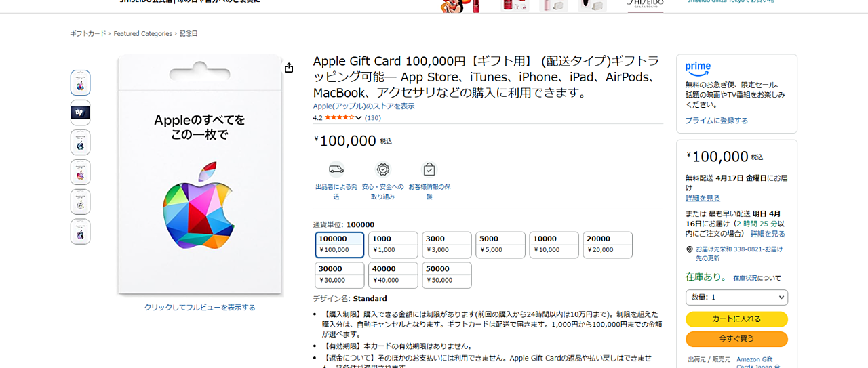
Task: Click 詳細を見る for fastest delivery
Action: tap(768, 234)
